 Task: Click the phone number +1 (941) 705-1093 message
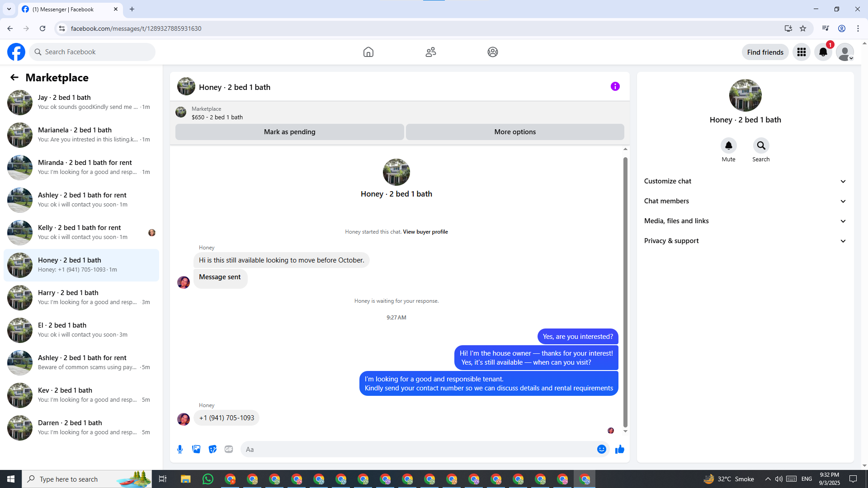(x=226, y=418)
